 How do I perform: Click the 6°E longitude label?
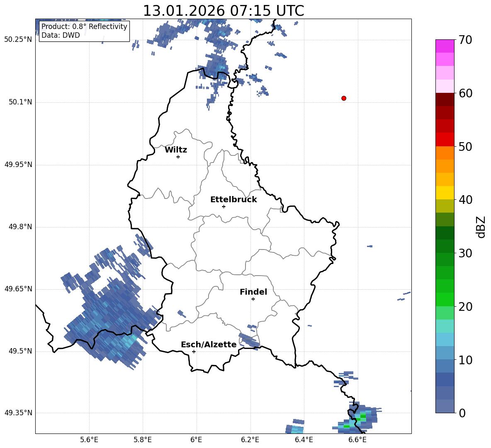click(196, 440)
